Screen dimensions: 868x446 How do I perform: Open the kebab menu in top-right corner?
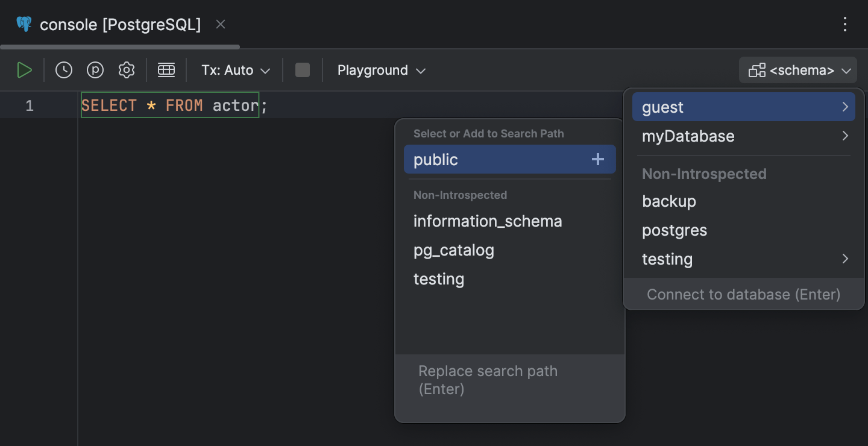click(845, 24)
